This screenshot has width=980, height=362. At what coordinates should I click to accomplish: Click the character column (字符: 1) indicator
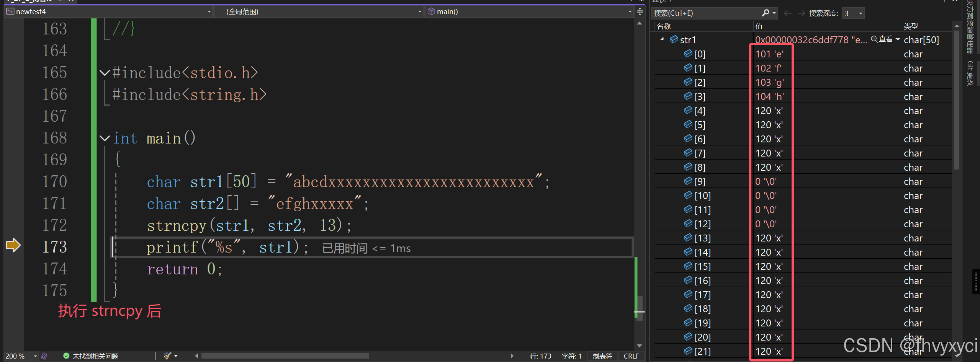(x=572, y=356)
